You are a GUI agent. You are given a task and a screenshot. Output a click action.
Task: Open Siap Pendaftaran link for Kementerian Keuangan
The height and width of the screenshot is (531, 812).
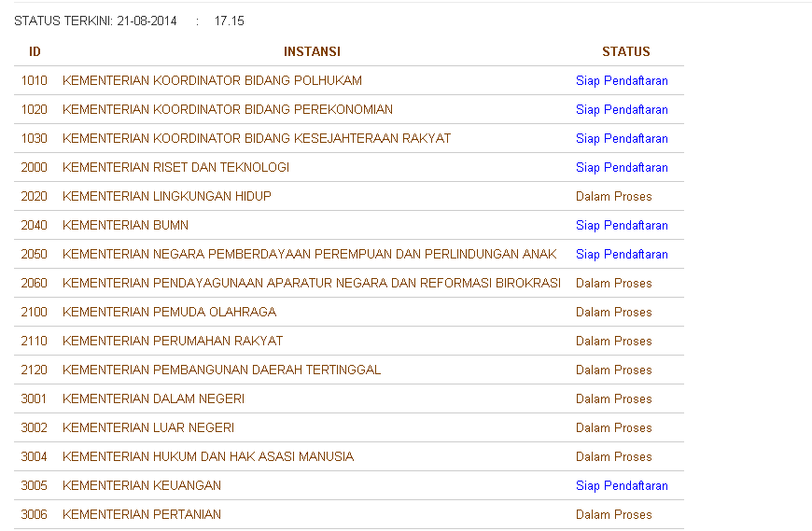tap(622, 486)
